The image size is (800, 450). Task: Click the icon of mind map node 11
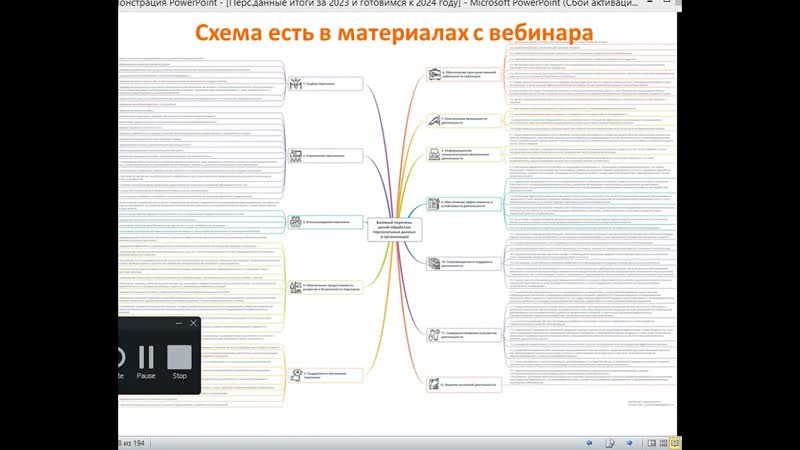click(434, 335)
